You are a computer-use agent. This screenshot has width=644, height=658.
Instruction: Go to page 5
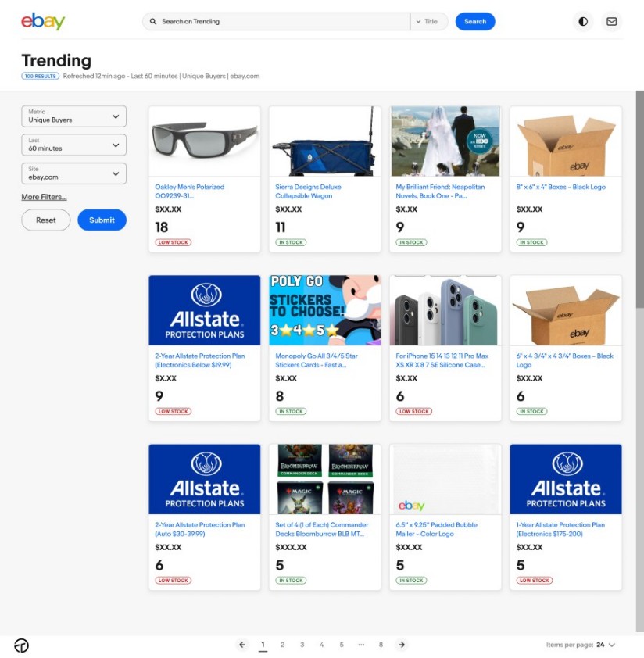pyautogui.click(x=342, y=645)
